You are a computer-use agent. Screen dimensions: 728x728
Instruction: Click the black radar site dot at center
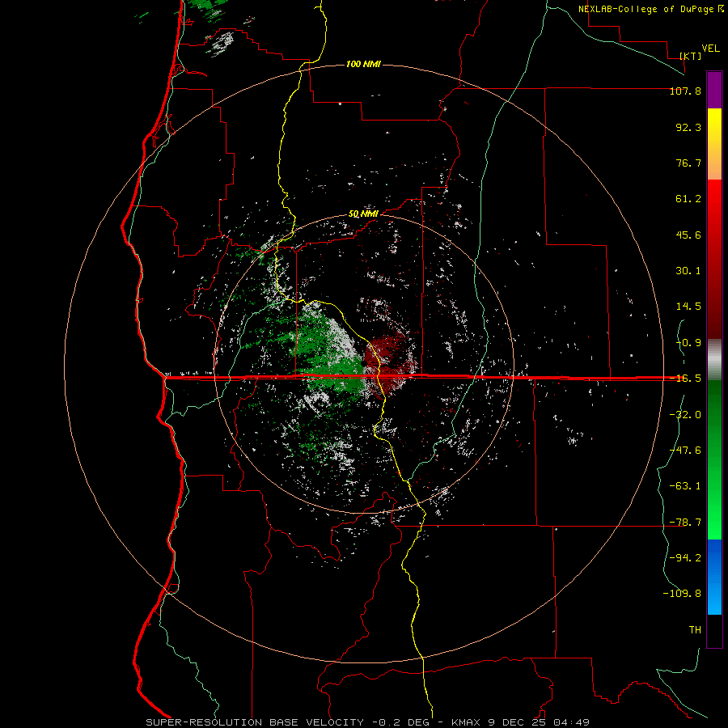[364, 365]
